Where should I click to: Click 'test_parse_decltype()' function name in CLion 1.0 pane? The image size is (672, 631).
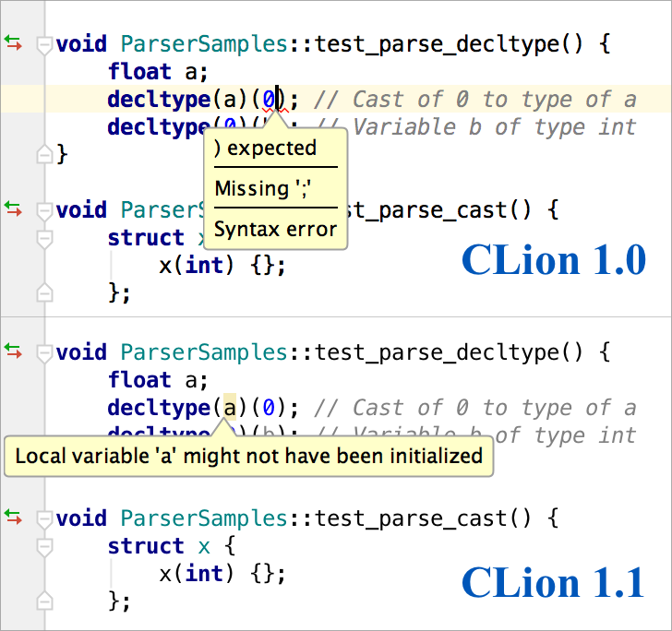pyautogui.click(x=450, y=44)
